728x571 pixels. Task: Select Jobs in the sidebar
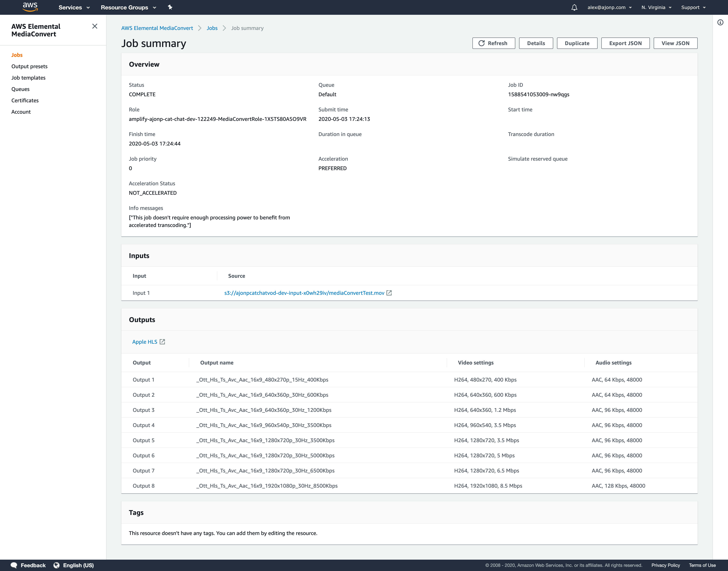[x=17, y=55]
